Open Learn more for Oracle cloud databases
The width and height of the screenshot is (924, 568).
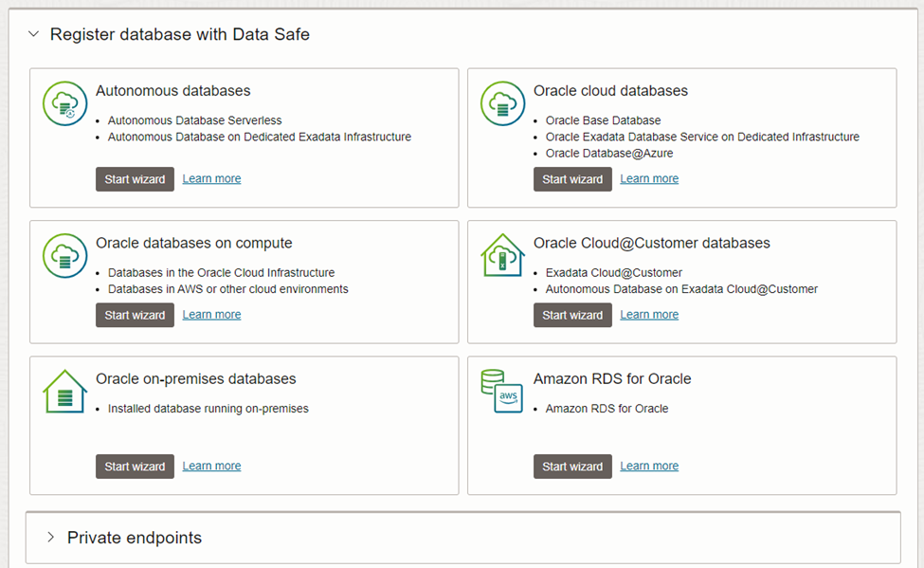(649, 179)
